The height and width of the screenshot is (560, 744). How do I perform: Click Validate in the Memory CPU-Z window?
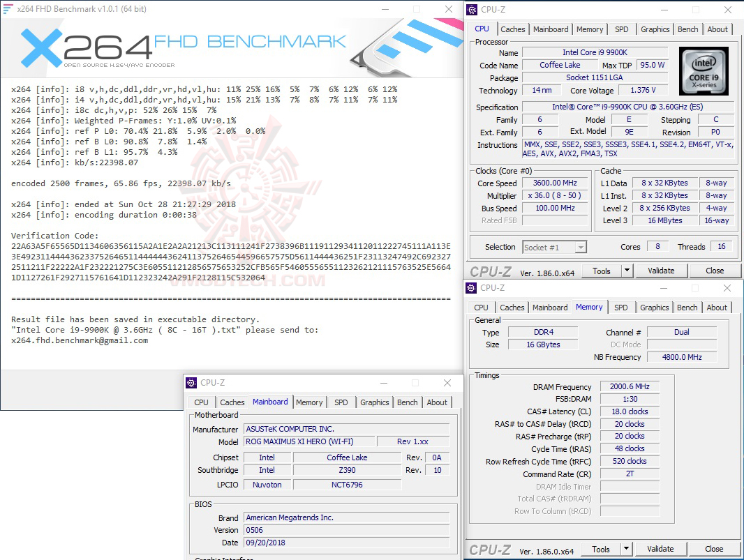click(x=660, y=549)
